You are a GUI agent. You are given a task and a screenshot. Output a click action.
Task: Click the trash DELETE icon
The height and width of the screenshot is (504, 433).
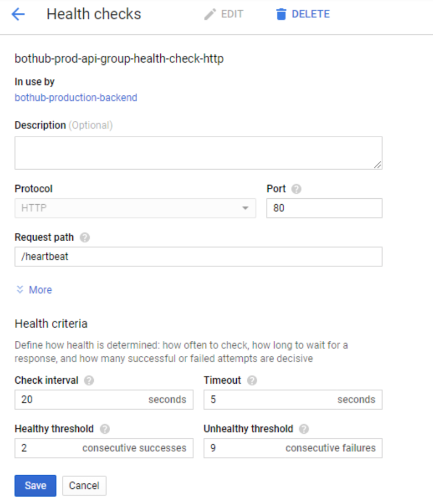281,15
